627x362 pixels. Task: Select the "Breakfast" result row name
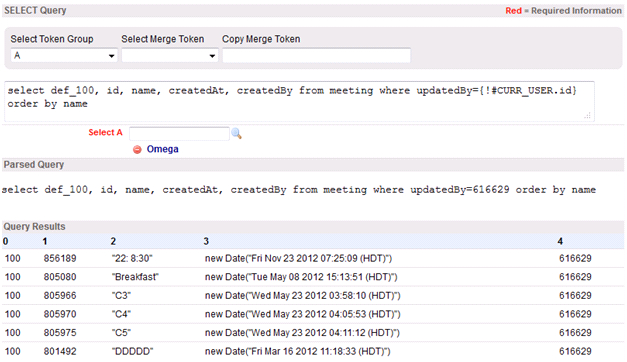pos(135,277)
